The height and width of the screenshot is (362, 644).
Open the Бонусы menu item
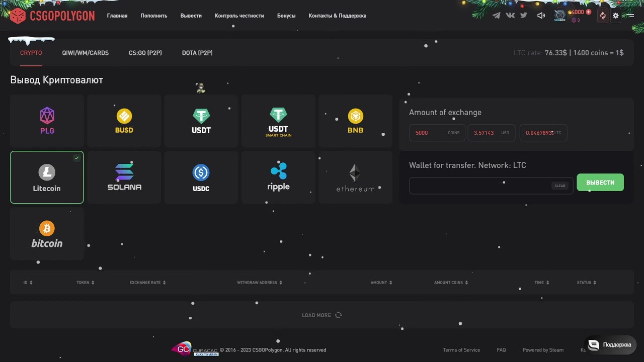coord(286,16)
